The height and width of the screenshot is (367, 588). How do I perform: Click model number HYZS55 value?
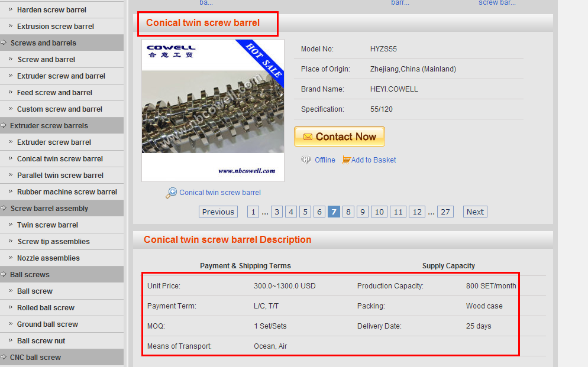click(x=383, y=49)
